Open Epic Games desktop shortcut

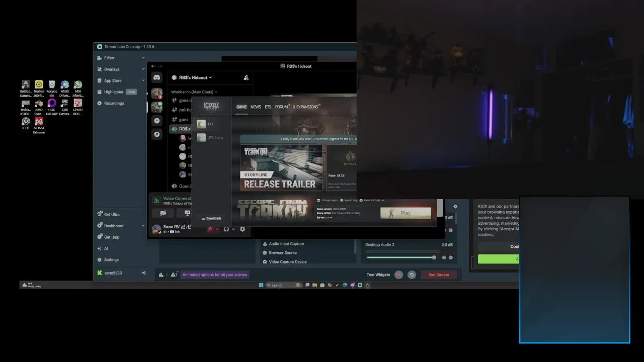(x=65, y=107)
